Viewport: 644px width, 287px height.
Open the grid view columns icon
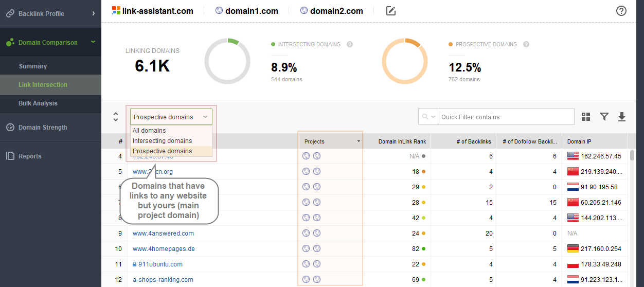(586, 117)
